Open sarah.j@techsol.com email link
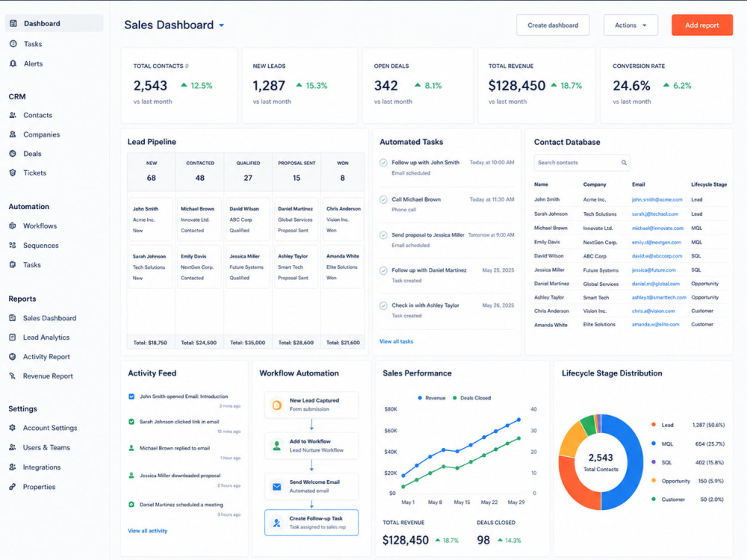The image size is (747, 560). coord(655,214)
